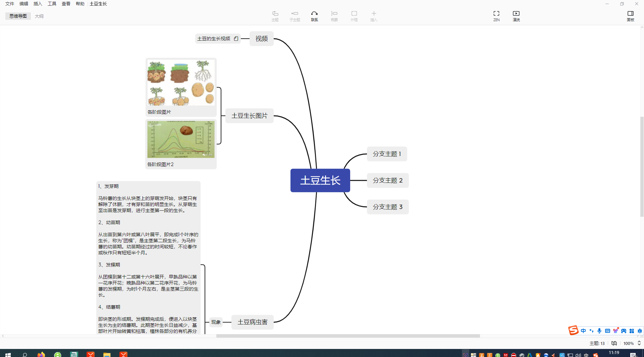This screenshot has height=357, width=644.
Task: Select the 现象 subtopic
Action: [216, 322]
